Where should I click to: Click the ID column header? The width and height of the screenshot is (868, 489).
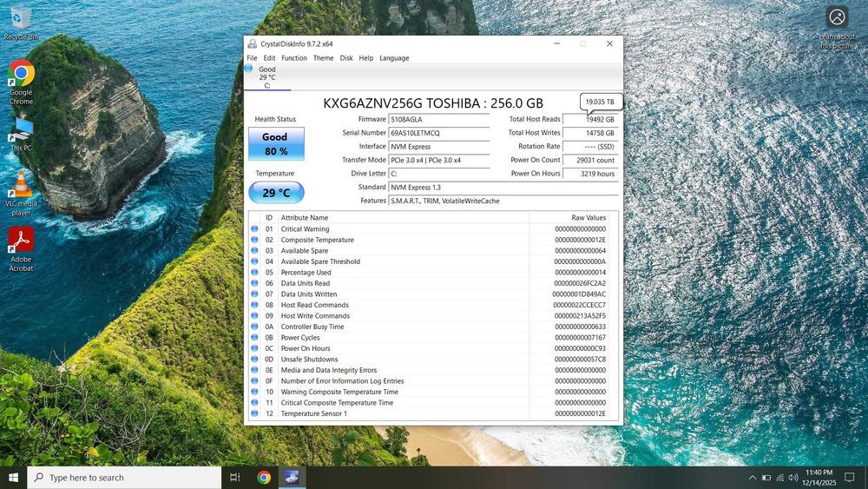pyautogui.click(x=269, y=218)
